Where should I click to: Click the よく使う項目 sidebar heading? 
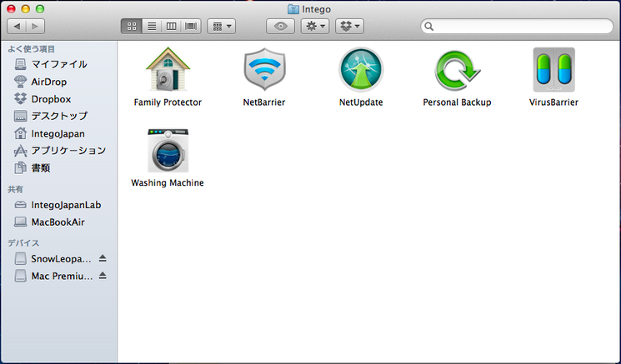click(32, 49)
